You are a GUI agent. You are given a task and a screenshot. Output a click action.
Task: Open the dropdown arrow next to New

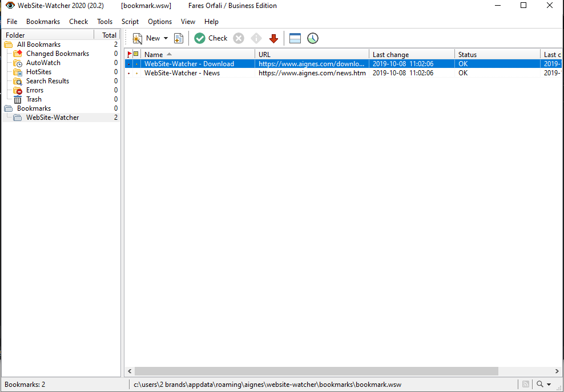[166, 38]
